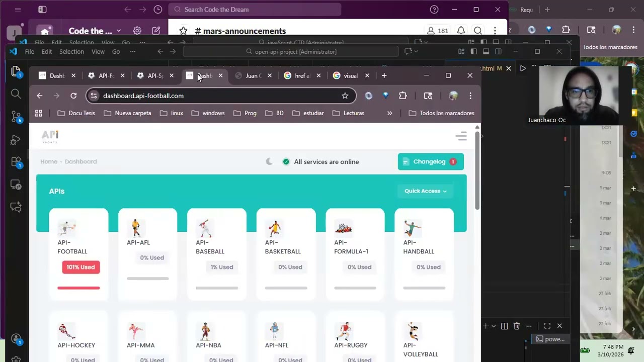Show hidden bookmarks overflow chevron
644x362 pixels.
tap(389, 113)
